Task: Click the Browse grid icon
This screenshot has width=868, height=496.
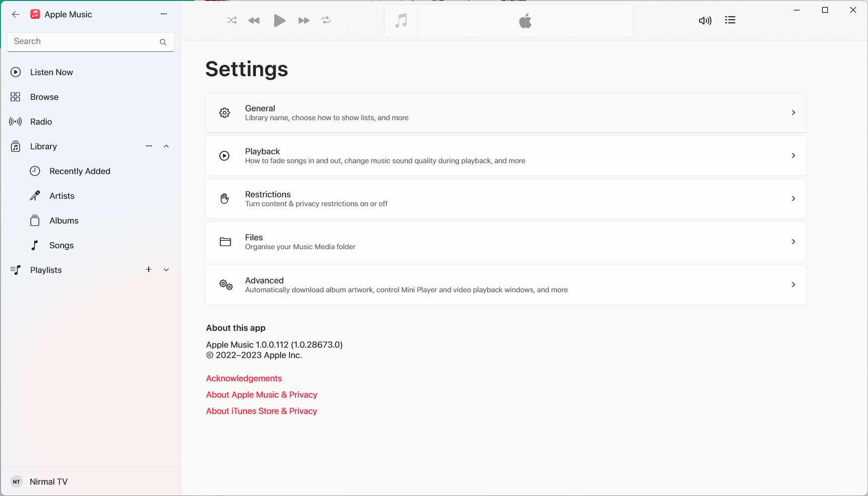Action: click(x=15, y=97)
